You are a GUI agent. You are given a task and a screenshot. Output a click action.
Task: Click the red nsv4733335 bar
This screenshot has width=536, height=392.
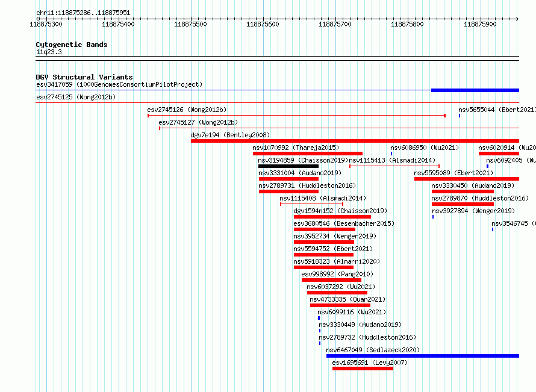[340, 305]
